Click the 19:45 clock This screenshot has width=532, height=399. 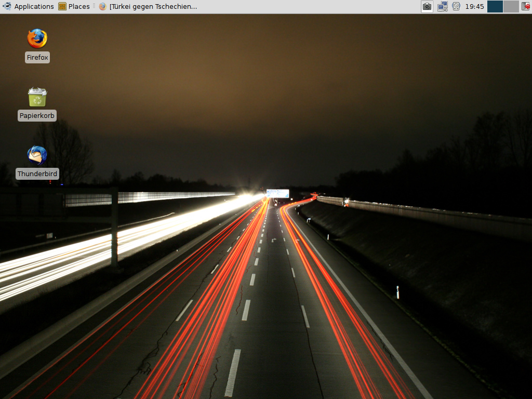click(x=474, y=7)
